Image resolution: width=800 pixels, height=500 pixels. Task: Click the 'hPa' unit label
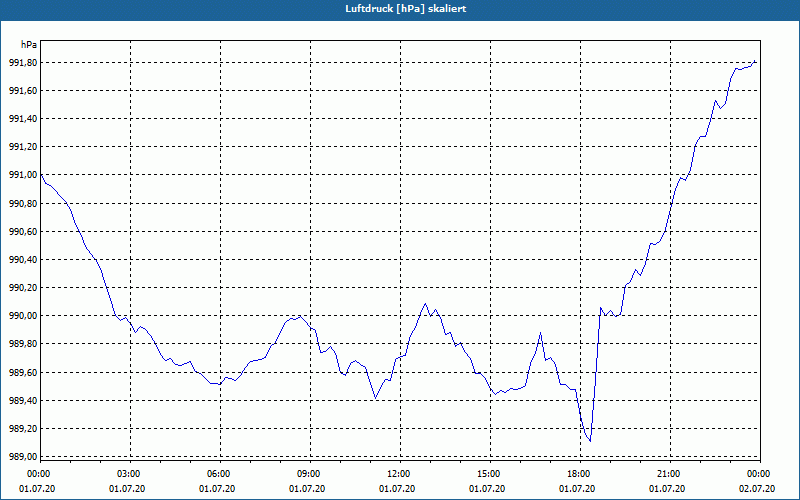(29, 45)
